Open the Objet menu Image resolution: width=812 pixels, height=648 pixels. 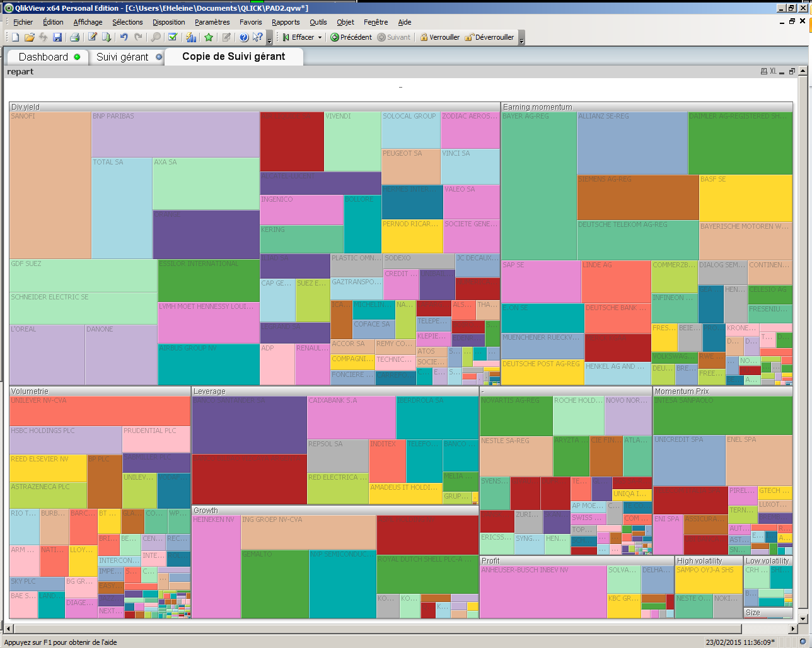[345, 22]
